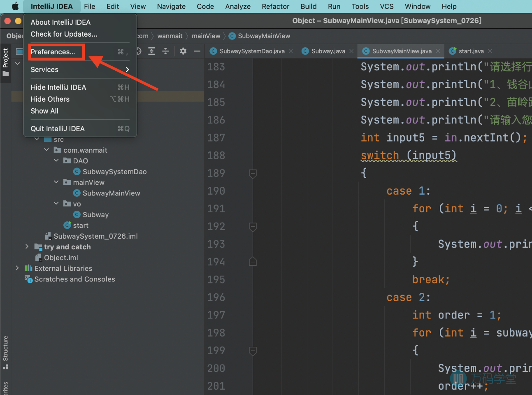The width and height of the screenshot is (532, 395).
Task: Collapse the vo package
Action: pyautogui.click(x=56, y=203)
